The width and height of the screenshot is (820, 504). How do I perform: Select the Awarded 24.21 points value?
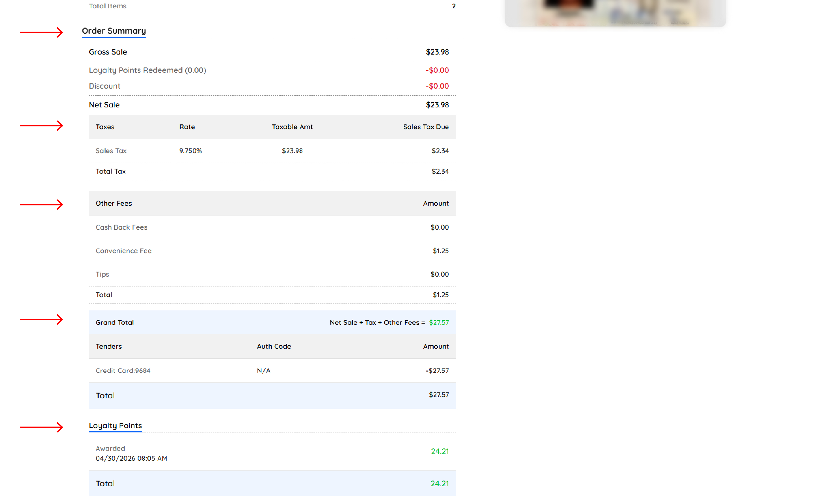(x=440, y=452)
